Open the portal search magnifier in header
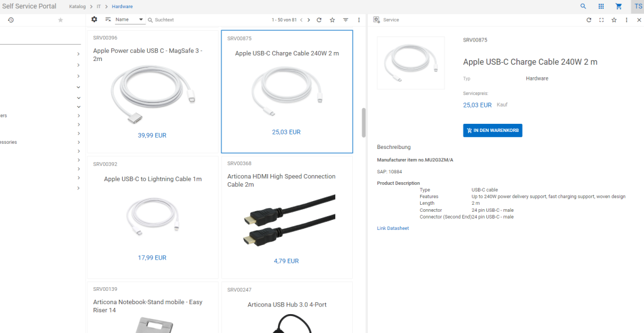 (x=583, y=6)
